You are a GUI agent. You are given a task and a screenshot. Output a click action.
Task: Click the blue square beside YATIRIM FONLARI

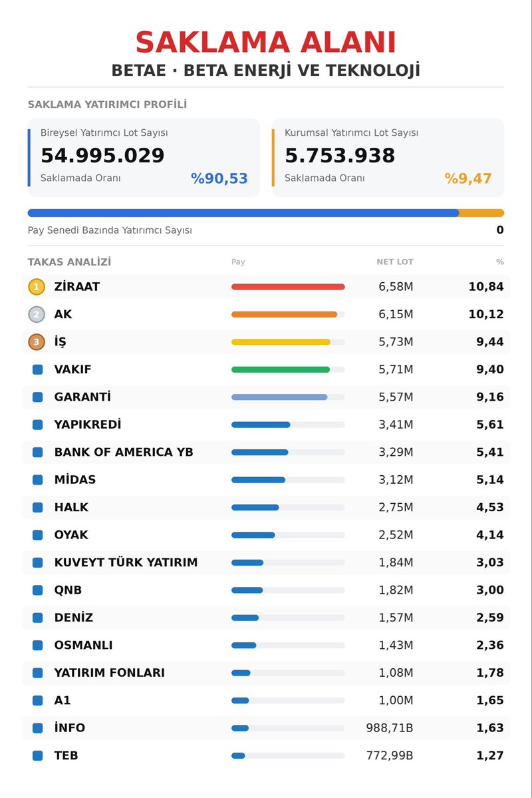(38, 673)
